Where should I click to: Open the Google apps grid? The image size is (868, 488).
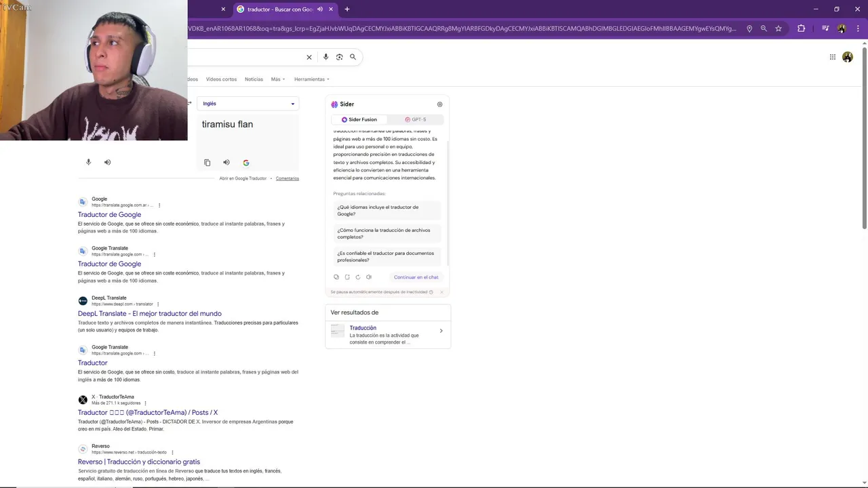tap(833, 57)
